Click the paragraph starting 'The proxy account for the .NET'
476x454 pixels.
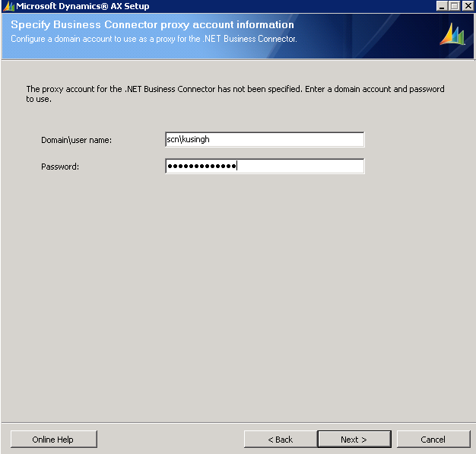click(x=235, y=94)
